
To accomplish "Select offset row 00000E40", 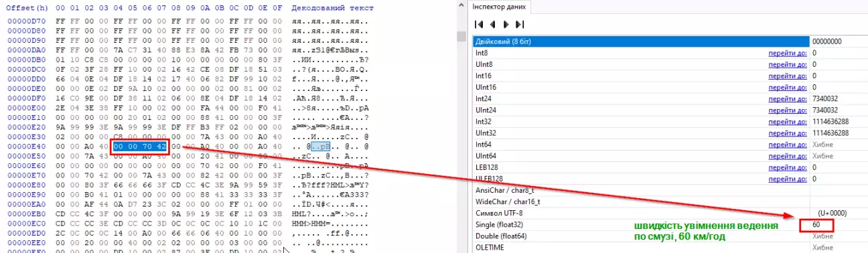I will (27, 146).
